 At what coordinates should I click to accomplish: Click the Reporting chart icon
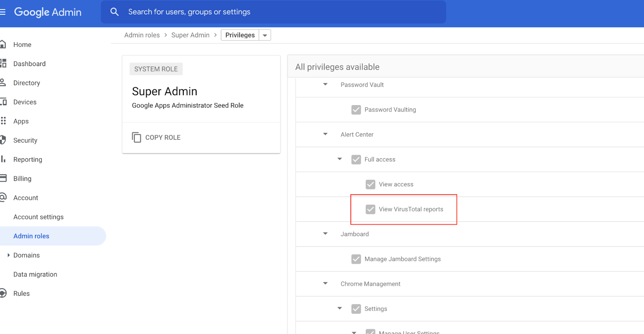pyautogui.click(x=3, y=159)
